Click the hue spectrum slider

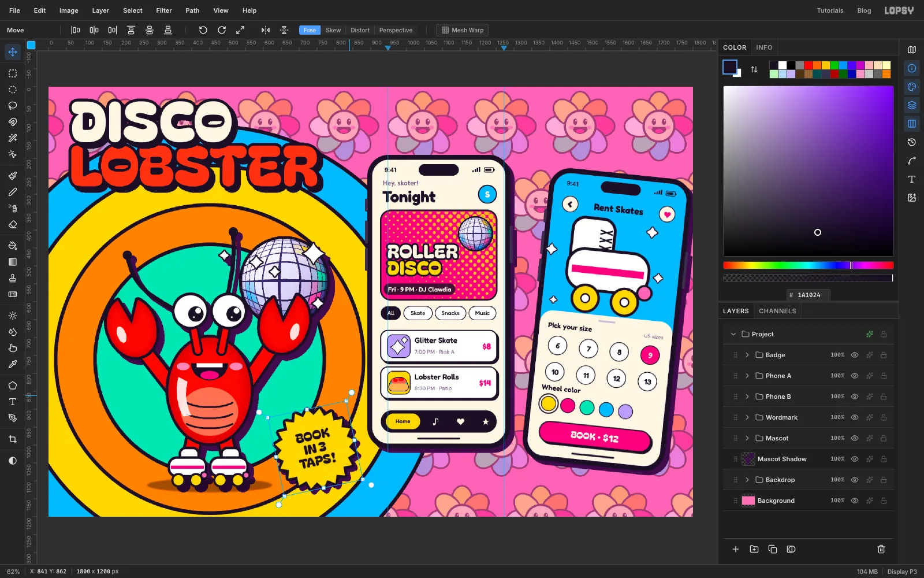click(808, 265)
